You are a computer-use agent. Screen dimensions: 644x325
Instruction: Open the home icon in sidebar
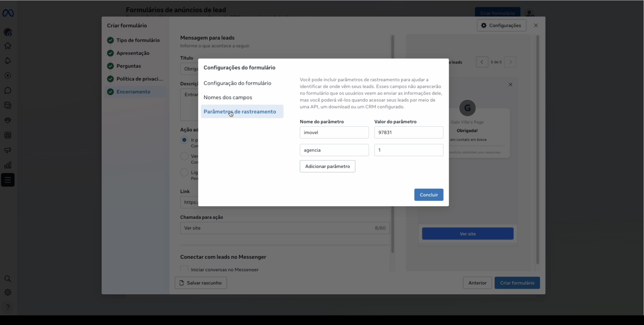[8, 46]
